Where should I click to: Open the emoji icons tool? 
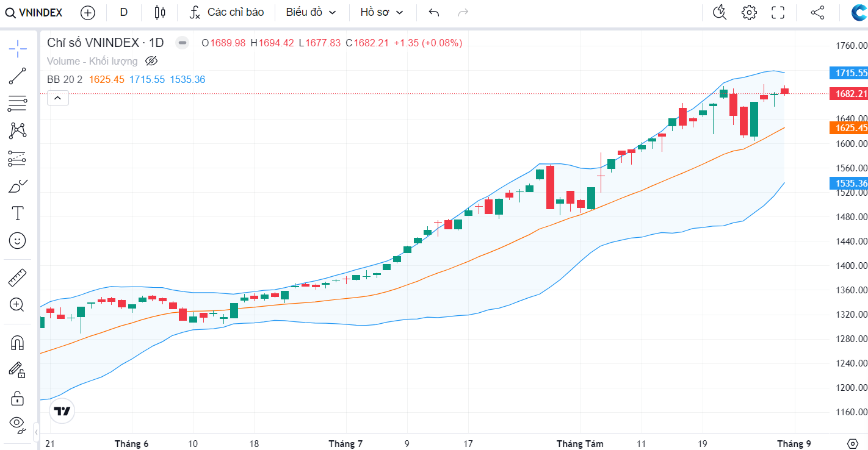point(18,241)
